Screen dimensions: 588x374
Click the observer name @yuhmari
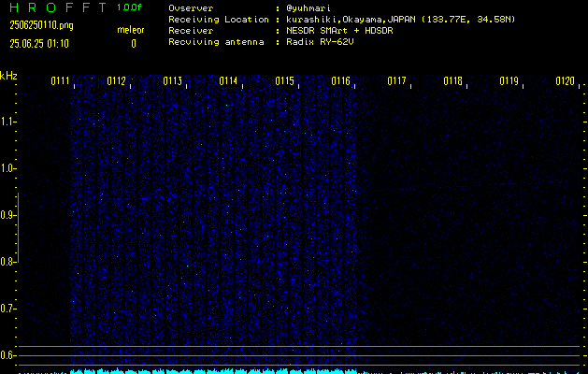click(x=308, y=8)
